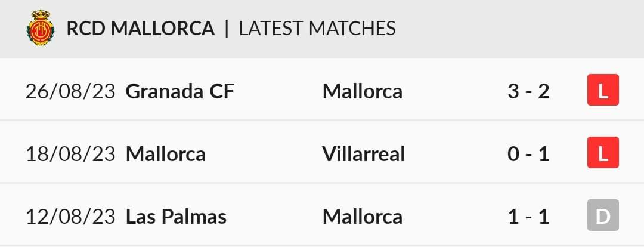
Task: Open the Las Palmas team link
Action: pyautogui.click(x=176, y=217)
